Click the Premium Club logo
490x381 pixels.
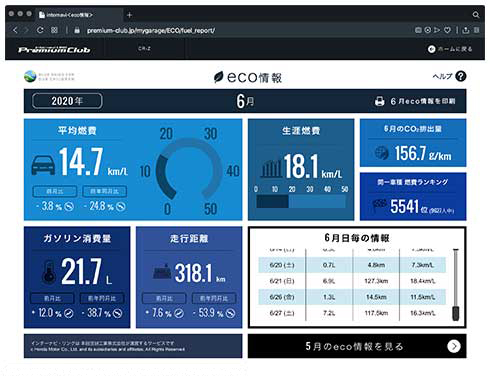pyautogui.click(x=54, y=50)
